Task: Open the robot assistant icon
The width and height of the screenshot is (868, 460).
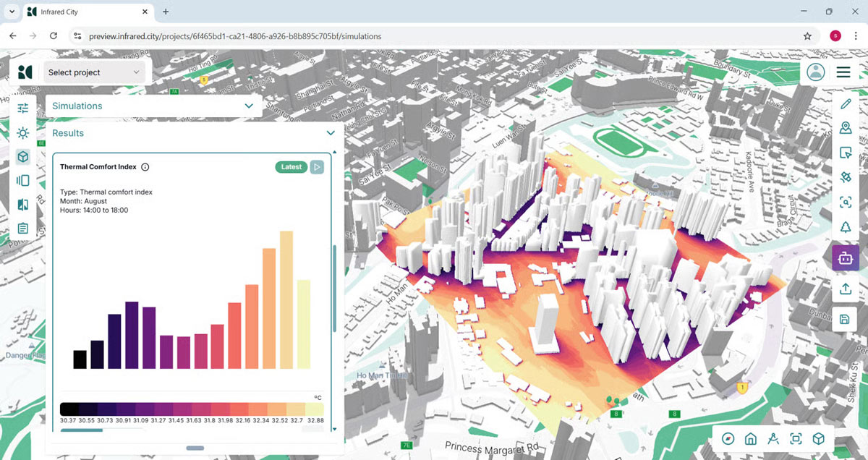Action: [845, 257]
